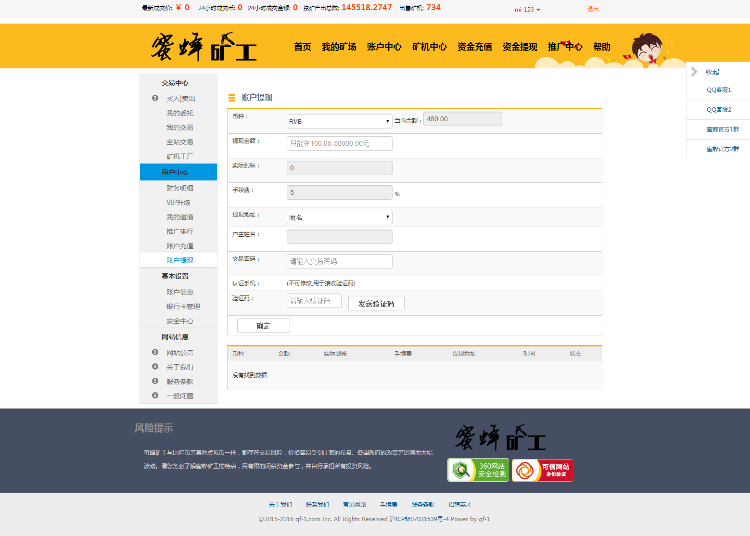Select 财务明细 in the sidebar
Screen dimensions: 750x536
(x=180, y=188)
